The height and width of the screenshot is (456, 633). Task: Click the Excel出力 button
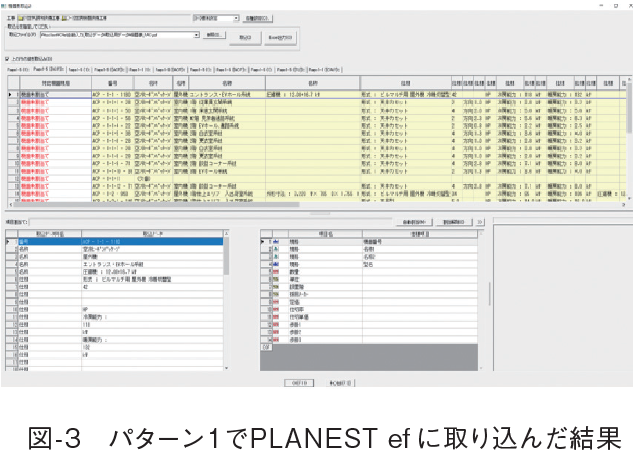[281, 38]
